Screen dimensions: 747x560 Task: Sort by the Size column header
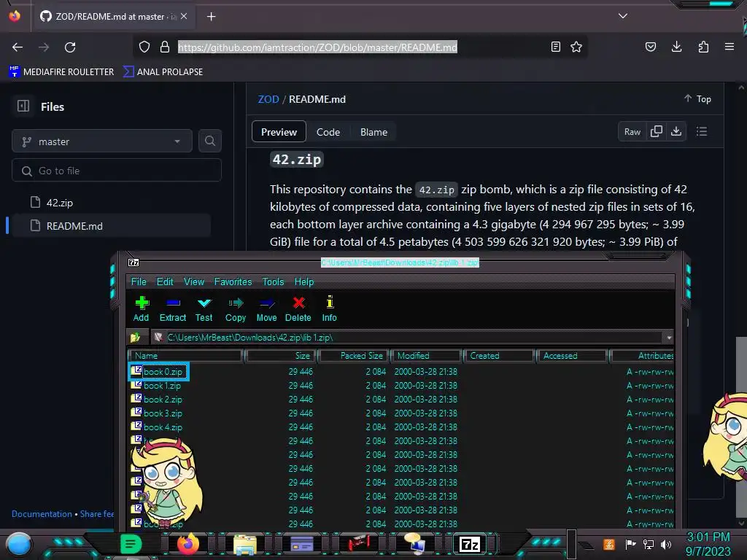[281, 356]
